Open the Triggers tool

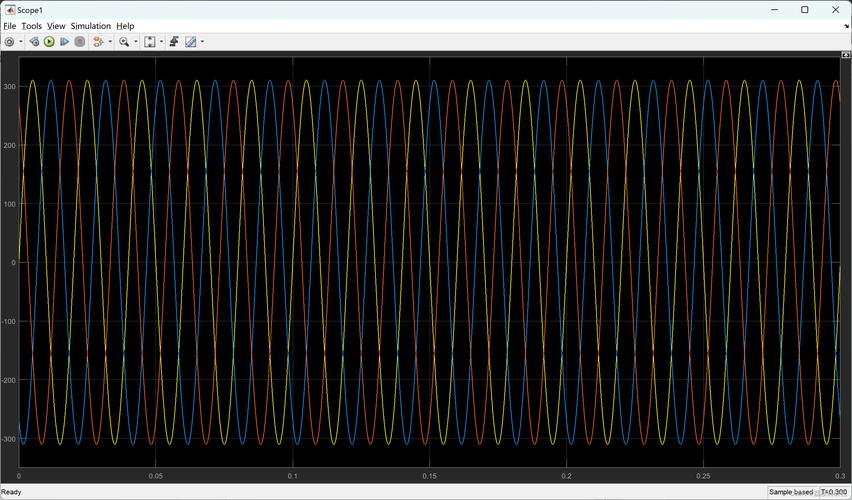click(x=174, y=42)
